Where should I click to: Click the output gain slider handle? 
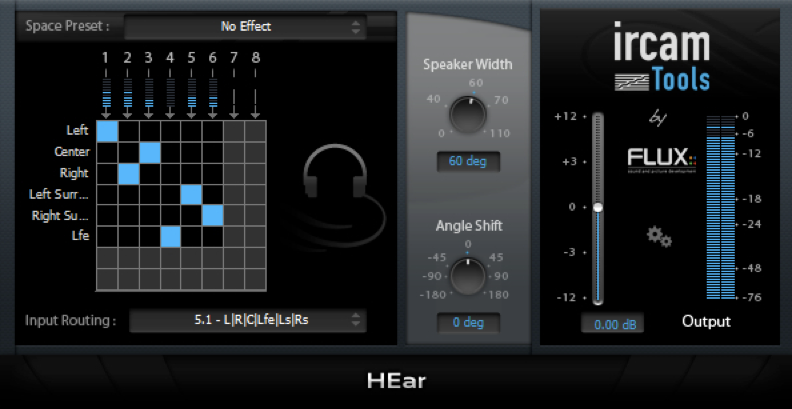[x=597, y=207]
